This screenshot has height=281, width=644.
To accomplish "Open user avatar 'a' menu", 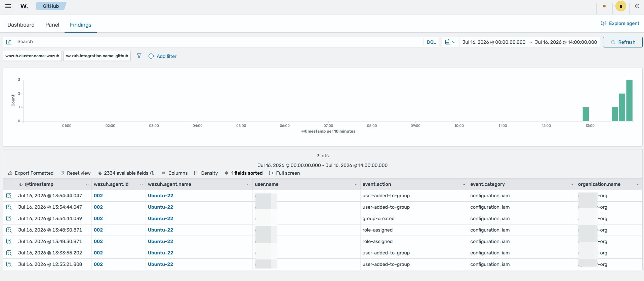I will click(x=620, y=6).
